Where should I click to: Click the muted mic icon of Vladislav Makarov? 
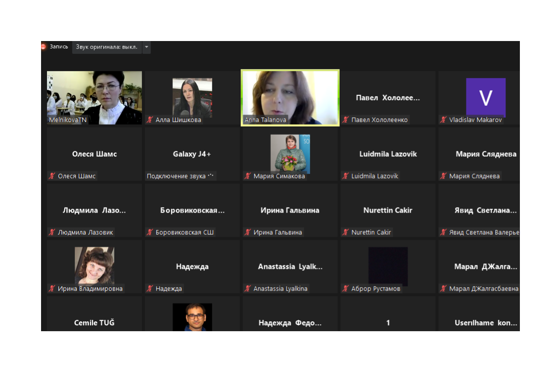point(444,120)
